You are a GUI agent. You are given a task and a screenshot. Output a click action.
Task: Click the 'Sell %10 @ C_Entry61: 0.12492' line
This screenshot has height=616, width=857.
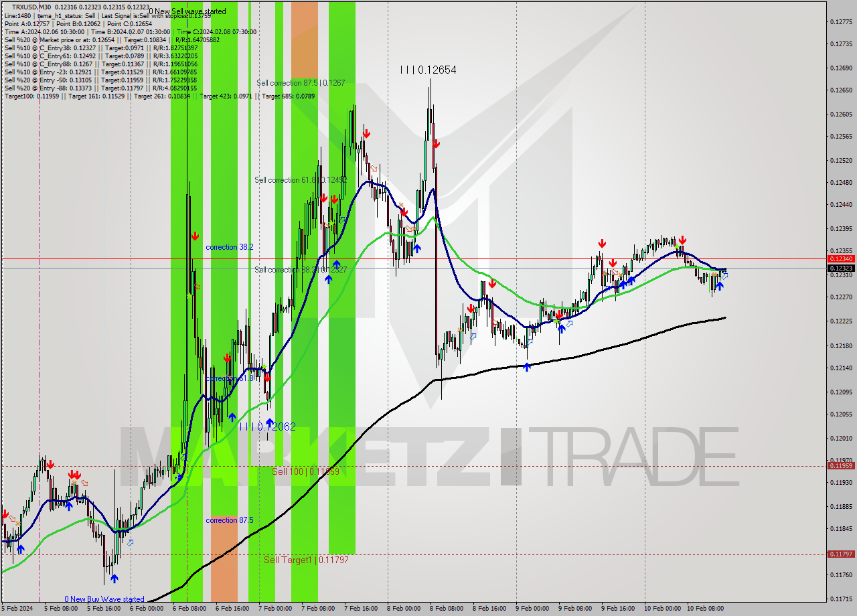click(x=100, y=56)
